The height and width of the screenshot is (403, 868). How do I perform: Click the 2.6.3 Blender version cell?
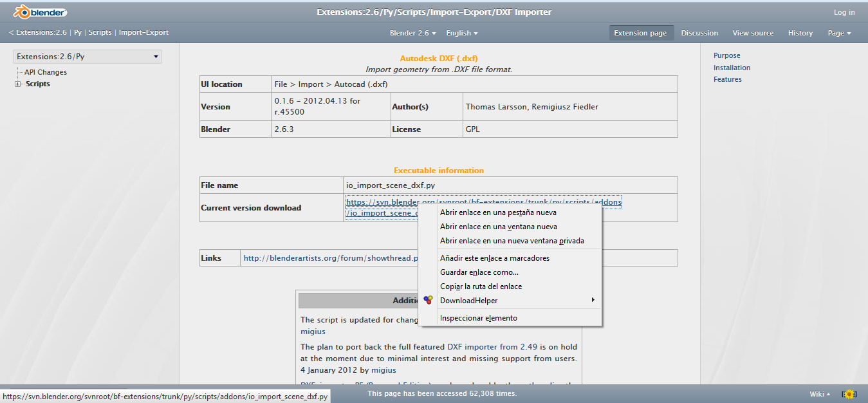point(331,129)
